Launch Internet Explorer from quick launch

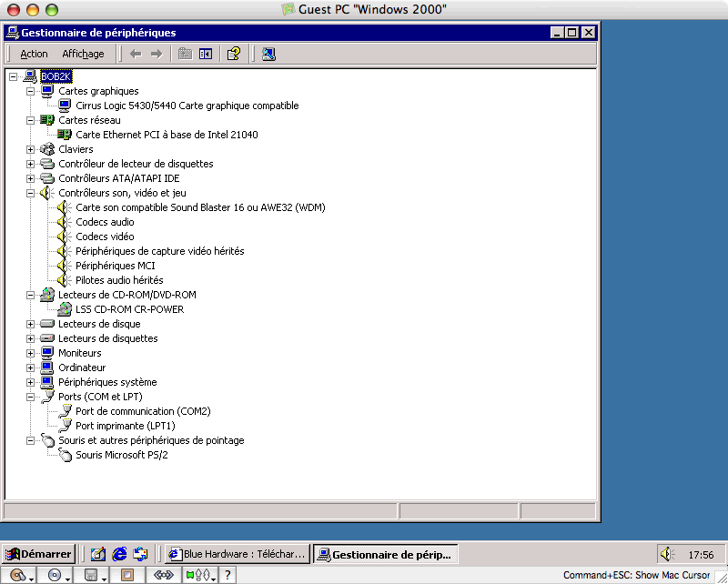(x=119, y=554)
